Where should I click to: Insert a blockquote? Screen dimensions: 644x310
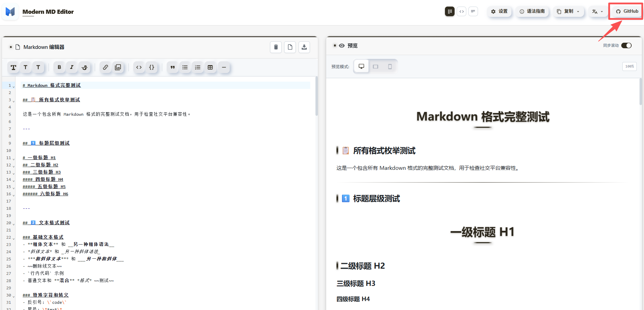(173, 68)
